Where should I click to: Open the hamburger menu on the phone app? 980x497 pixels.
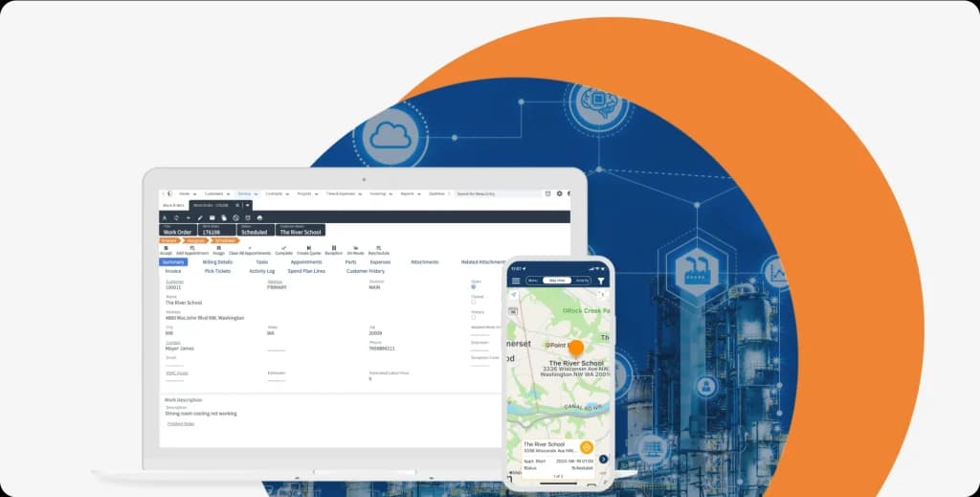[516, 281]
